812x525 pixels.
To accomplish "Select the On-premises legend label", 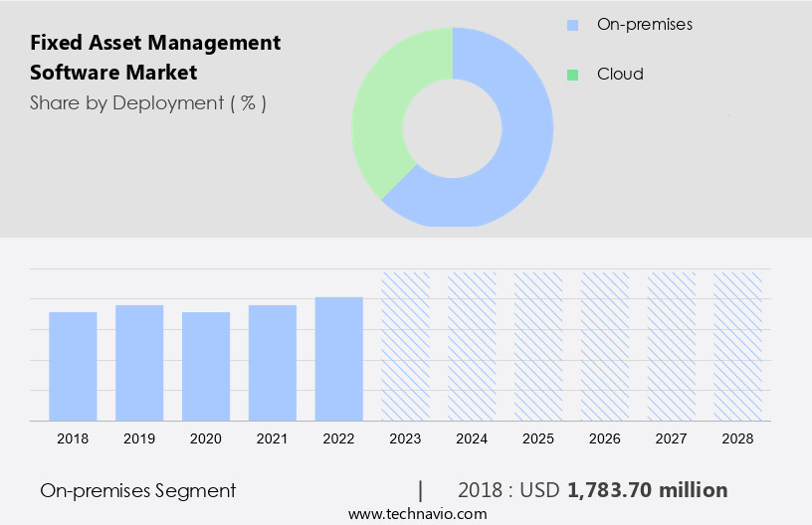I will [644, 25].
